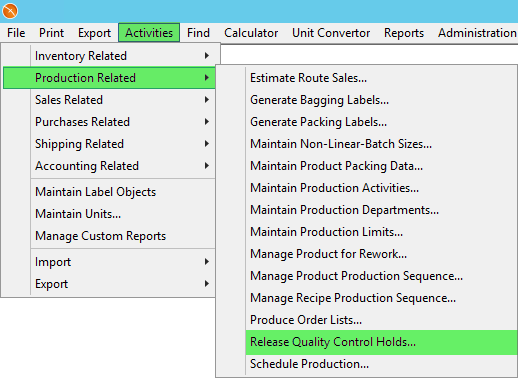The height and width of the screenshot is (378, 518).
Task: Select Maintain Production Activities...
Action: point(367,188)
